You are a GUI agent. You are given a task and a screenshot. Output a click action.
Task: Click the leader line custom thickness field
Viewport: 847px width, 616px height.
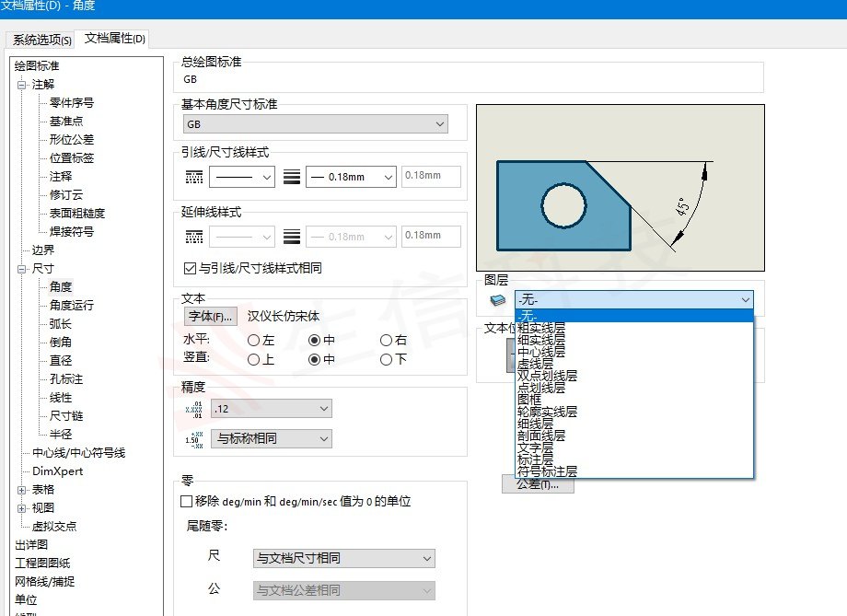click(x=431, y=176)
